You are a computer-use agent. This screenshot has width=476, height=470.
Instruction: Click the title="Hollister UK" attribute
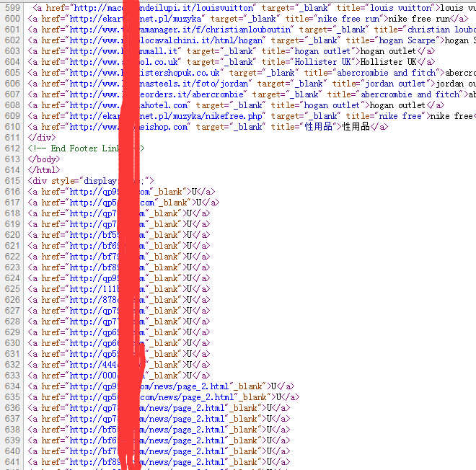point(309,62)
